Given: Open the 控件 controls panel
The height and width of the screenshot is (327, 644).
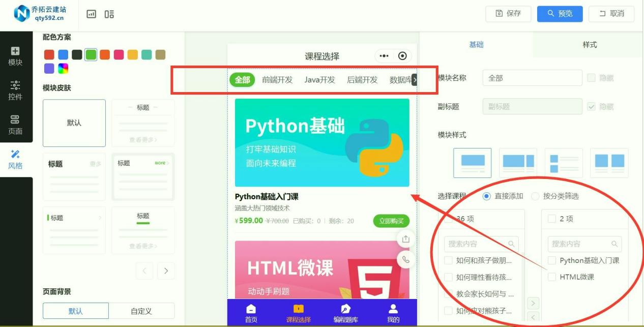Looking at the screenshot, I should pos(15,90).
